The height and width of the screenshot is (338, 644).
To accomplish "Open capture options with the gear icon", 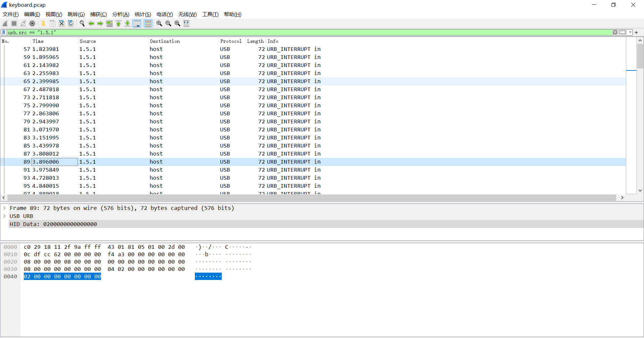I will point(33,23).
